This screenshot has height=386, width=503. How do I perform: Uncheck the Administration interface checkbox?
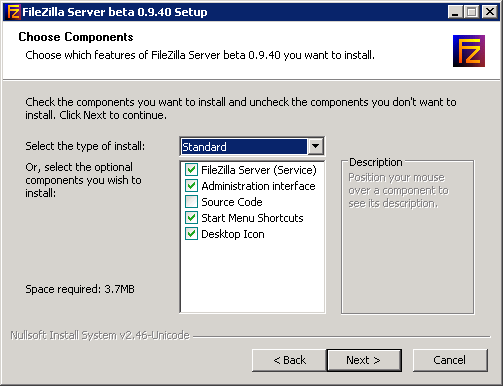191,186
